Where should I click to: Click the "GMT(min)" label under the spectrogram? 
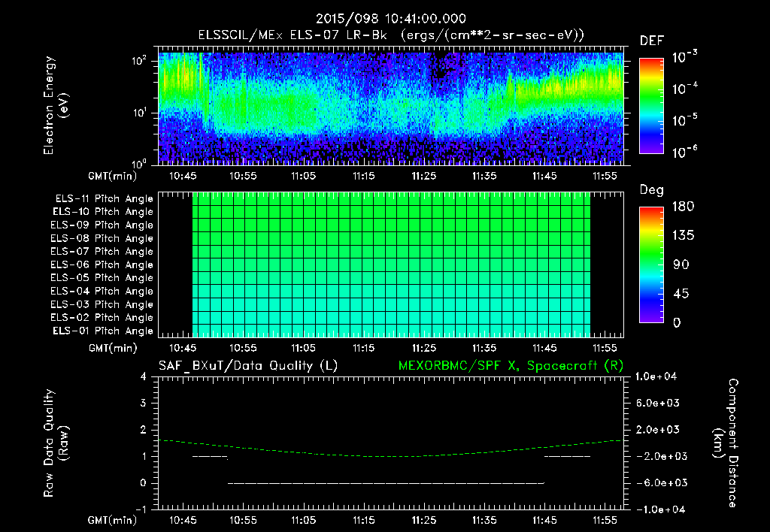point(113,176)
